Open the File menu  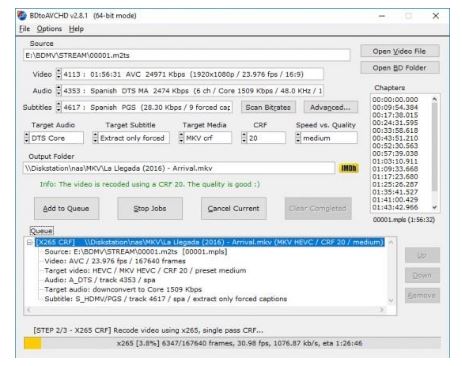24,29
